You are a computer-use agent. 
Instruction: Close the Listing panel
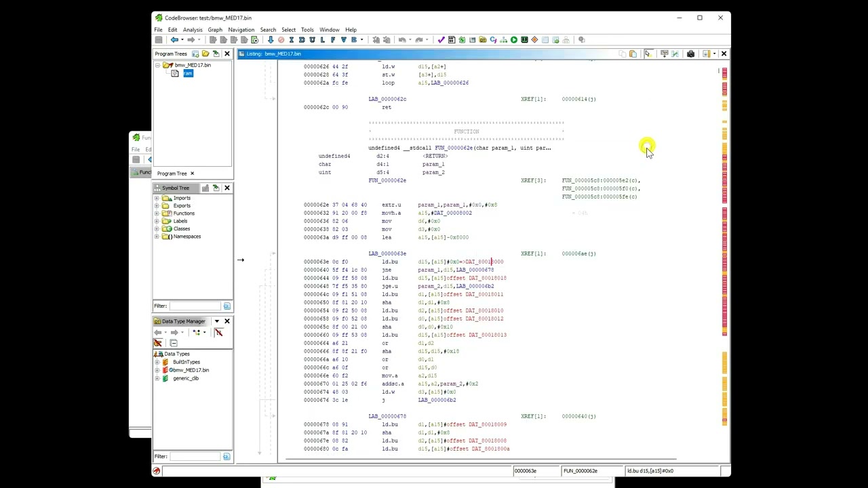click(724, 54)
